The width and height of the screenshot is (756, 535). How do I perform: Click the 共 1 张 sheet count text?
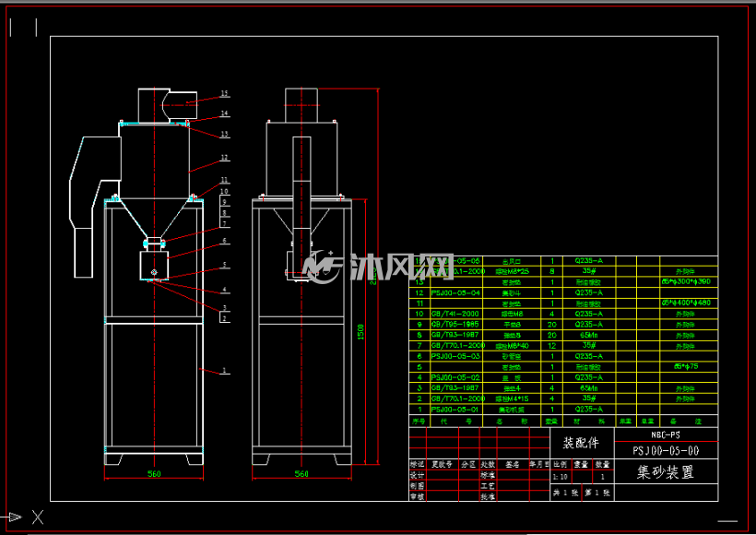click(565, 493)
